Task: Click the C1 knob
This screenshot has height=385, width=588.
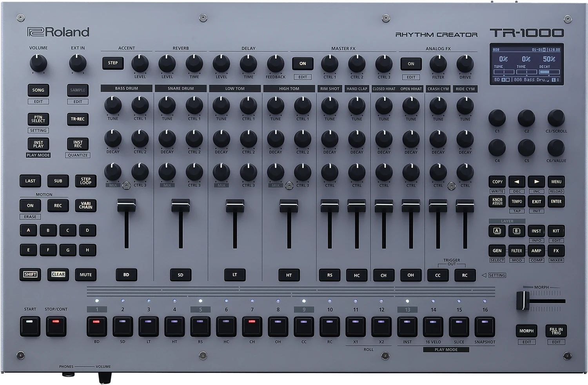Action: [x=497, y=118]
